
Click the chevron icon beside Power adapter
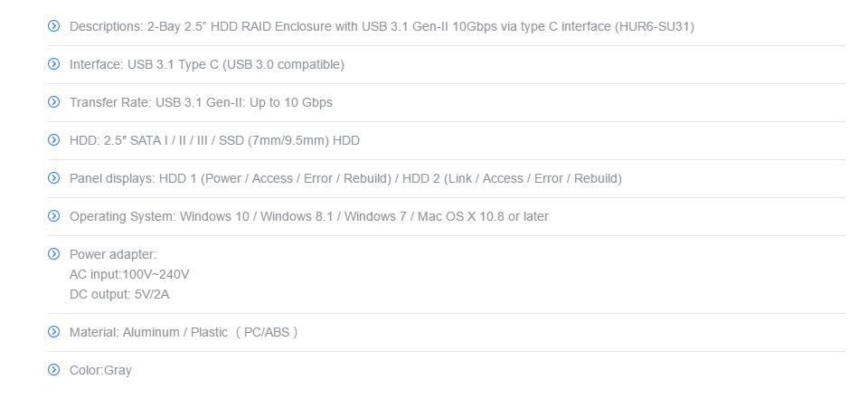(53, 254)
